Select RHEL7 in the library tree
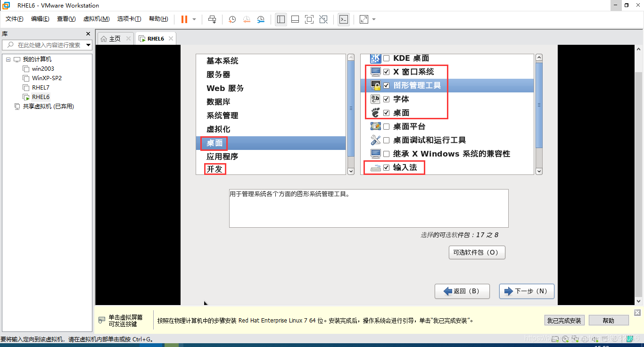 (x=41, y=88)
